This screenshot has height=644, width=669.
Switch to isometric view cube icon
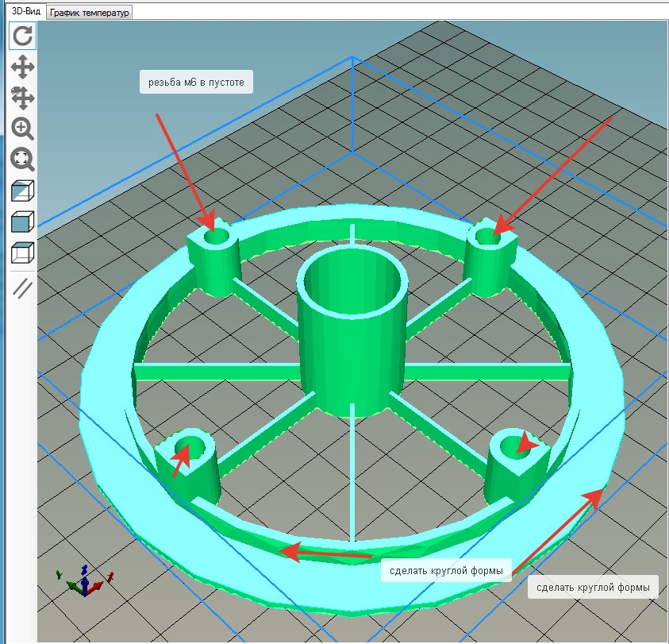point(22,191)
